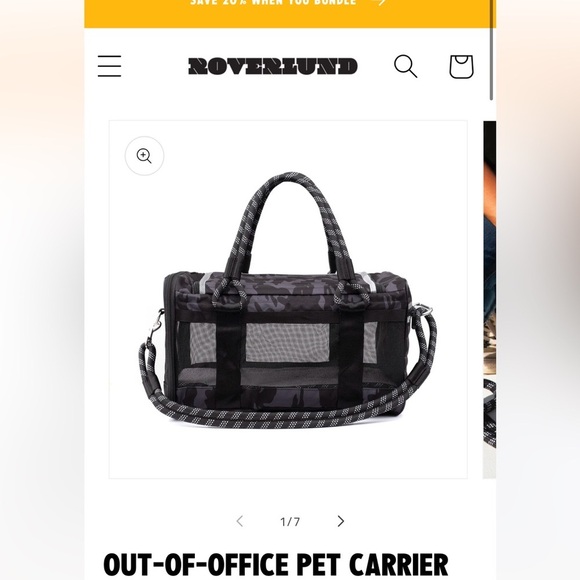Open the hamburger navigation menu
Image resolution: width=580 pixels, height=580 pixels.
(x=109, y=66)
